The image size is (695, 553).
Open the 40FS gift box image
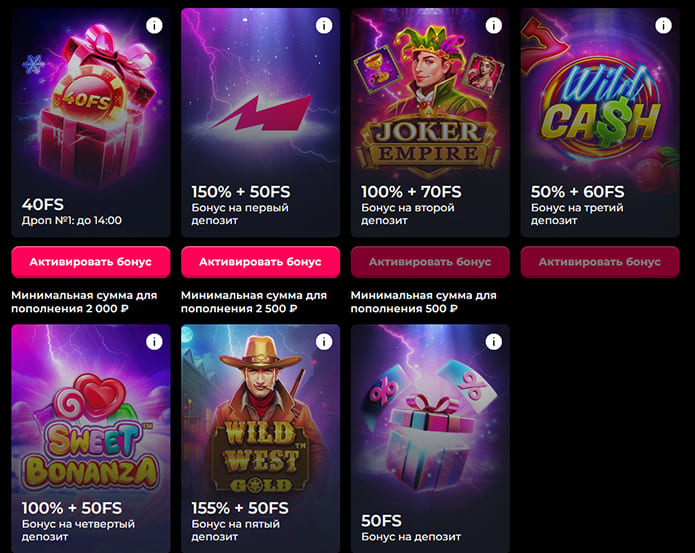pos(80,100)
